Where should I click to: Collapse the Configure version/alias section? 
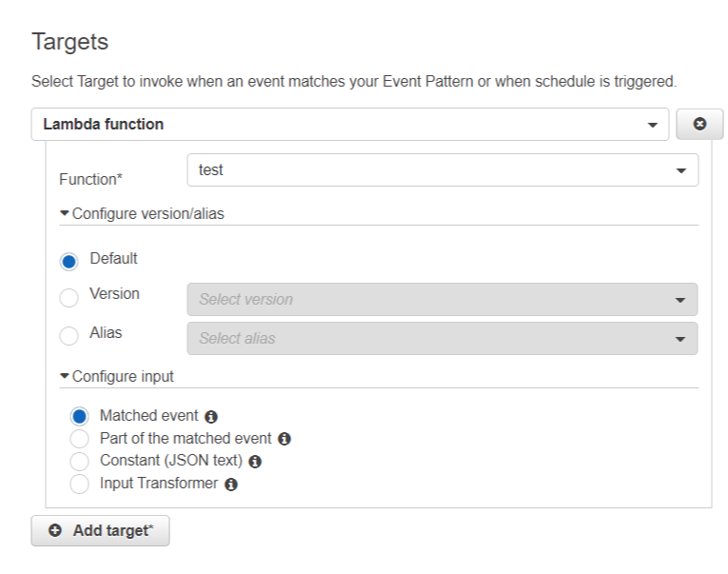point(142,213)
